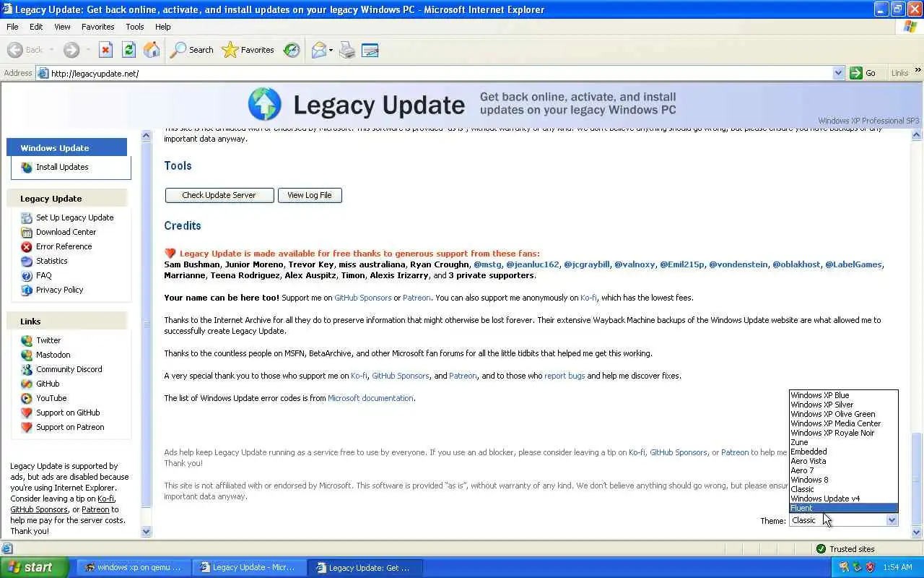Click the History icon in toolbar

click(292, 50)
